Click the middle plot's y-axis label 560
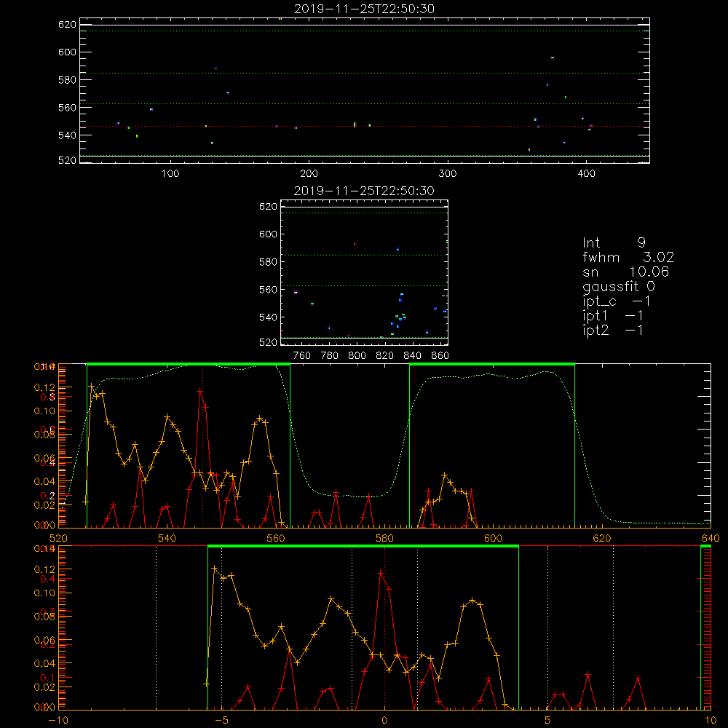 tap(267, 290)
